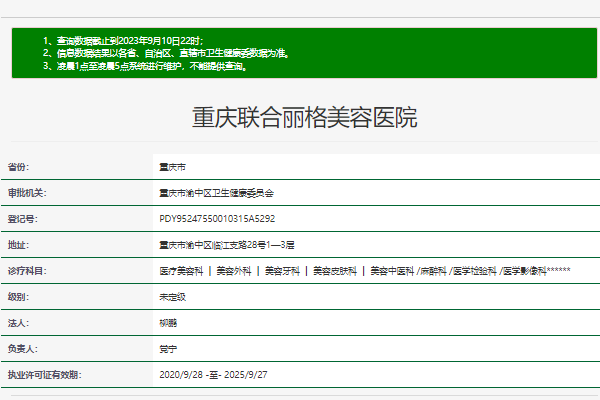Viewport: 600px width, 400px height.
Task: Click the 省份 label
Action: [x=18, y=167]
